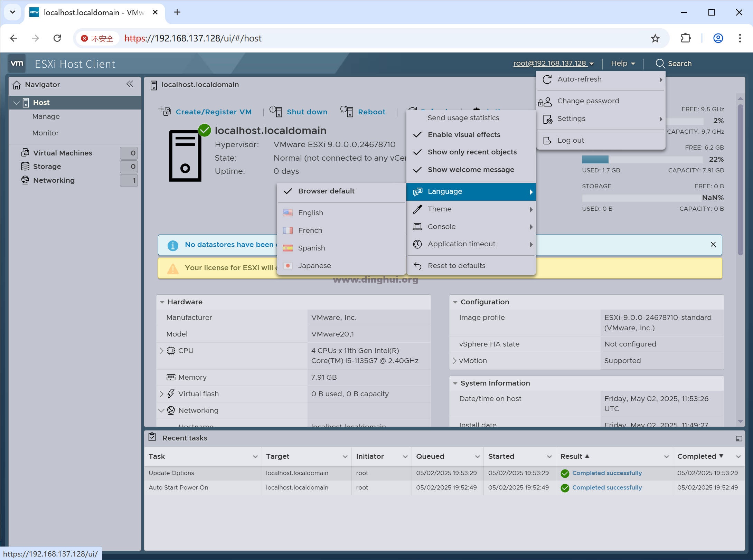Click the Create/Register VM plus icon
The width and height of the screenshot is (753, 560).
point(165,111)
